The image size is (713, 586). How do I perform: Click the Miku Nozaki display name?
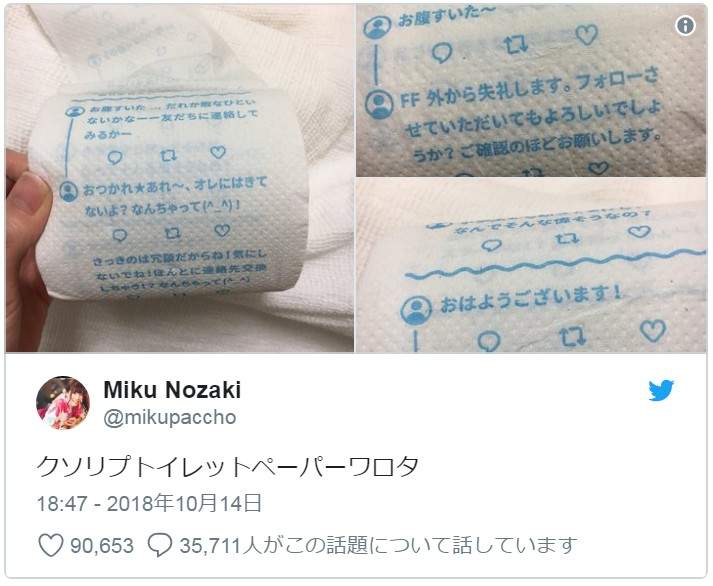[x=172, y=390]
